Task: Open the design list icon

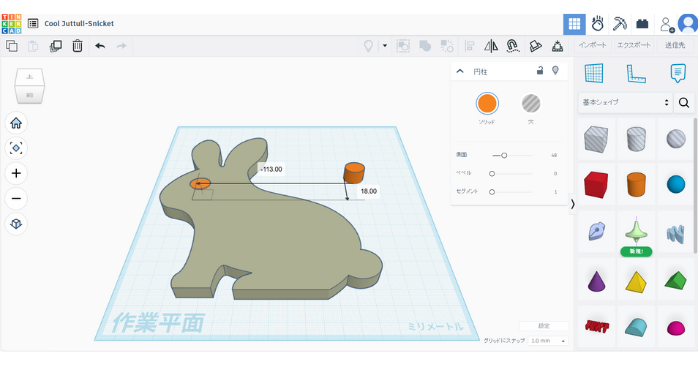Action: [33, 24]
